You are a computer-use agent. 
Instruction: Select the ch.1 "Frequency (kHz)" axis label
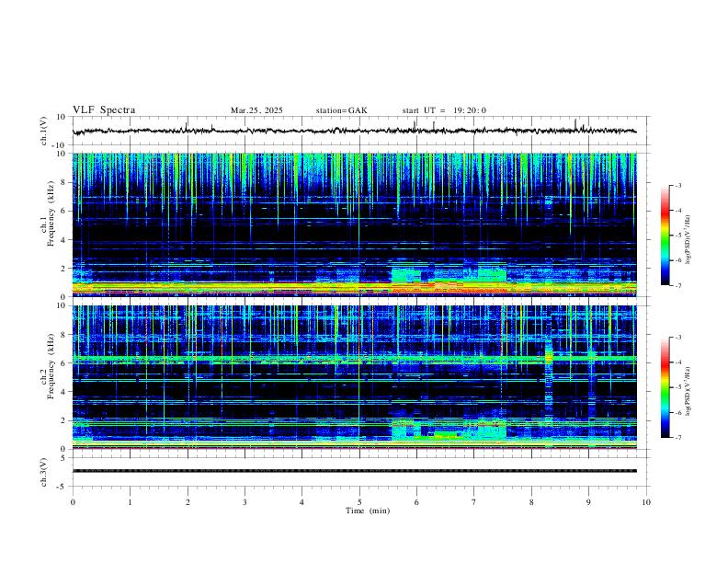51,213
